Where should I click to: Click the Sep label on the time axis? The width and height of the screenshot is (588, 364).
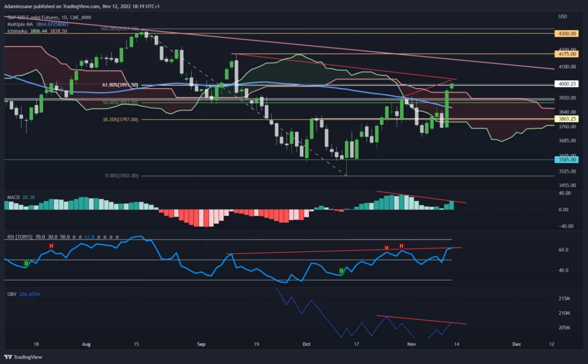[201, 344]
